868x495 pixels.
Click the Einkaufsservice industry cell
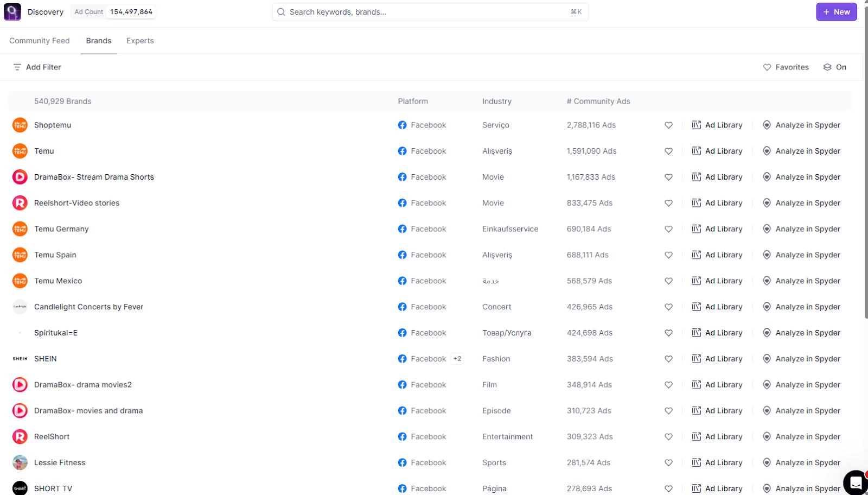[x=510, y=229]
